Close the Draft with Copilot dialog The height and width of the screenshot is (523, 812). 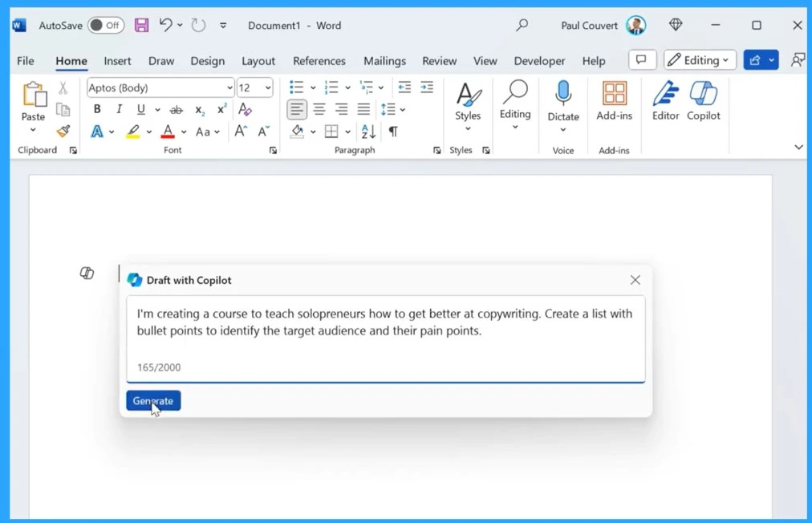(x=635, y=280)
